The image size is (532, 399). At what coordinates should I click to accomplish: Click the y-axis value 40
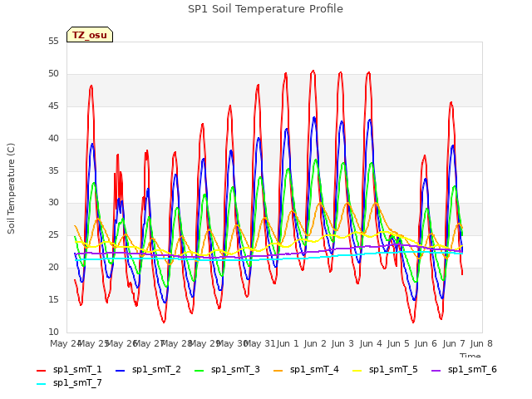click(x=53, y=139)
